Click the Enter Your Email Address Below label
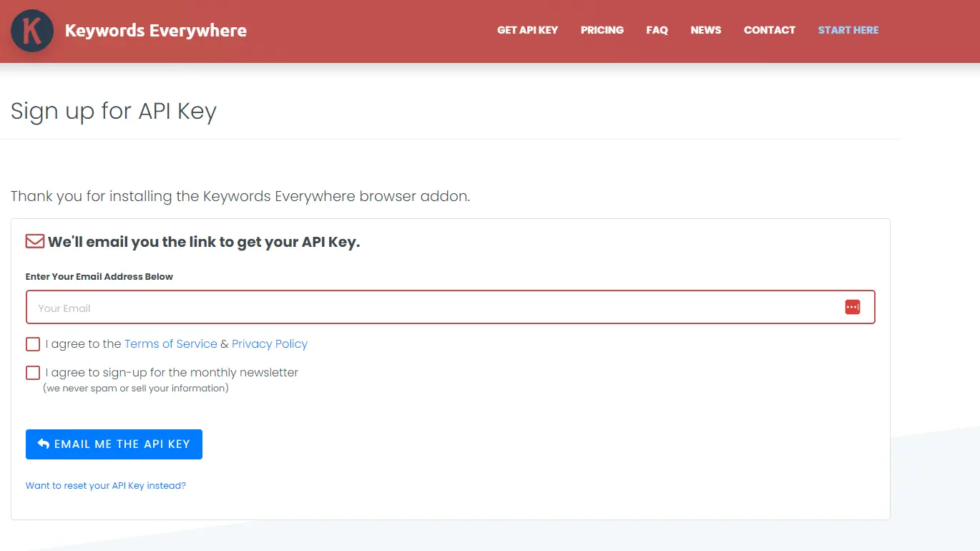 [99, 276]
